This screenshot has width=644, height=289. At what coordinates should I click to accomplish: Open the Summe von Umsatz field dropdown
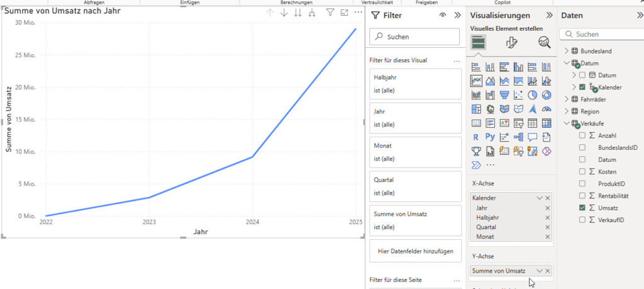tap(539, 271)
